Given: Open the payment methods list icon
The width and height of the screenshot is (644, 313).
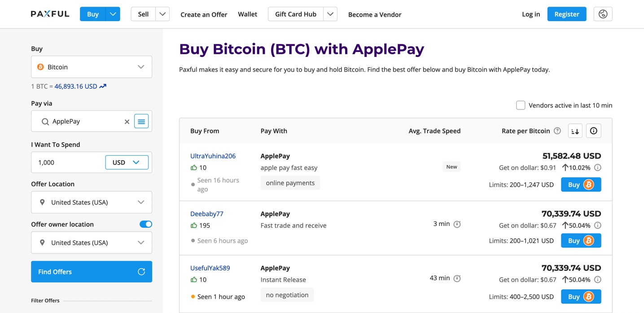Looking at the screenshot, I should click(x=141, y=121).
